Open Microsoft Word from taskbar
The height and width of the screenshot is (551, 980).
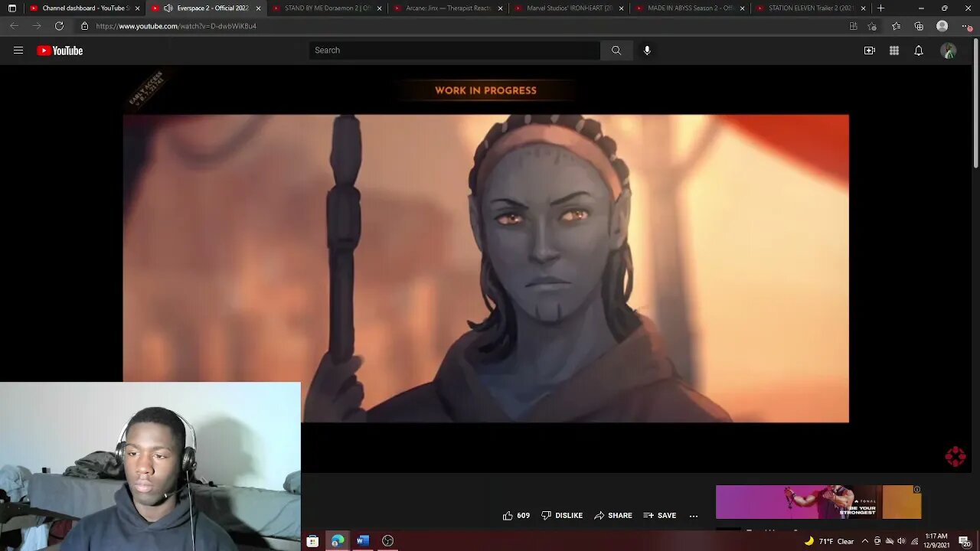pos(363,541)
